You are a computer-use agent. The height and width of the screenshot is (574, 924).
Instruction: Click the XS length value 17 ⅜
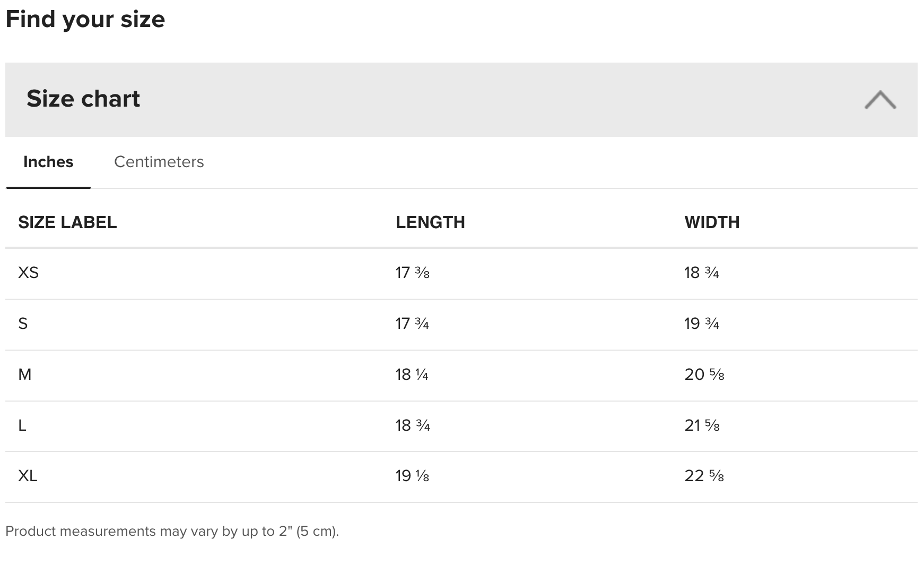tap(412, 273)
